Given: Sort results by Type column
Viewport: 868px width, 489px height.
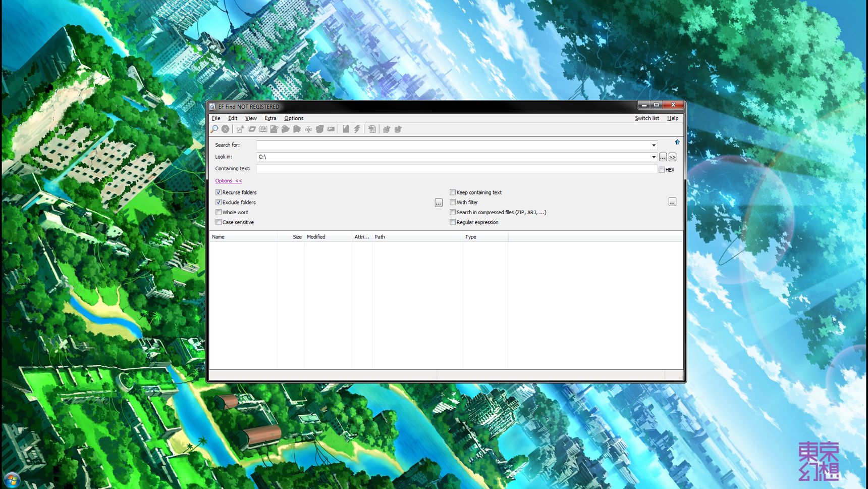Looking at the screenshot, I should (x=485, y=237).
